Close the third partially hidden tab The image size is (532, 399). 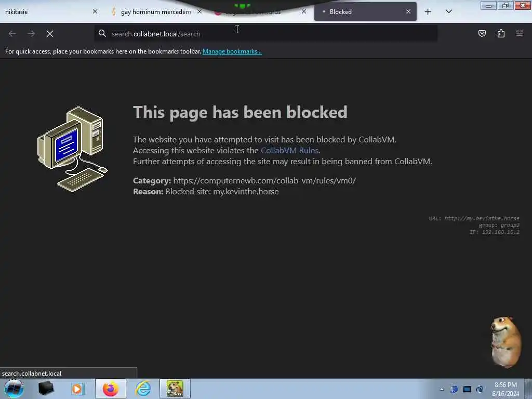point(303,11)
